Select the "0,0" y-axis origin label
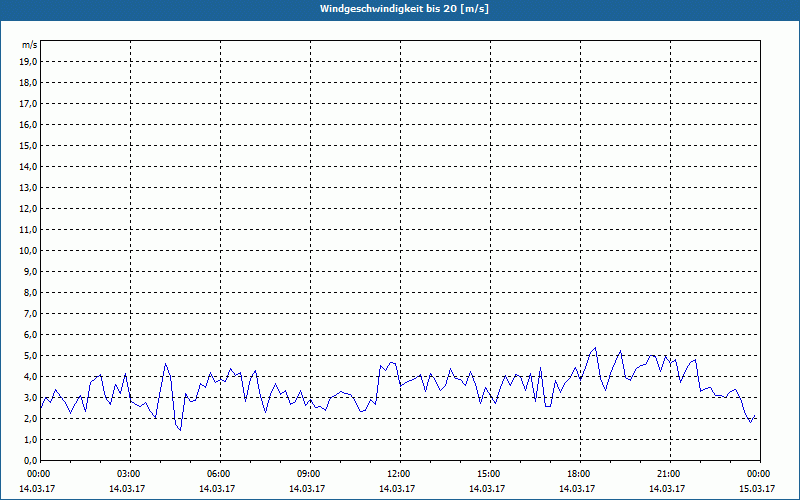Image resolution: width=800 pixels, height=500 pixels. [30, 460]
